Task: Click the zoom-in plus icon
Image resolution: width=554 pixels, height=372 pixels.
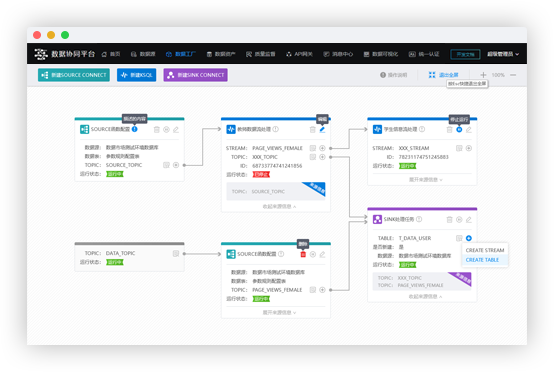Action: pyautogui.click(x=483, y=75)
